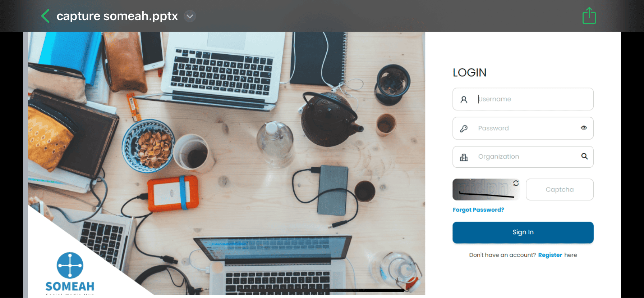Tap the green back chevron
644x298 pixels.
tap(45, 16)
